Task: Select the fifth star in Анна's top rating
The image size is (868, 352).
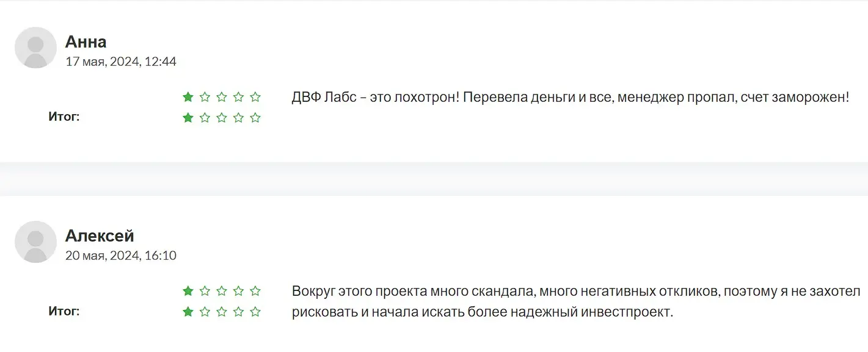Action: click(256, 96)
